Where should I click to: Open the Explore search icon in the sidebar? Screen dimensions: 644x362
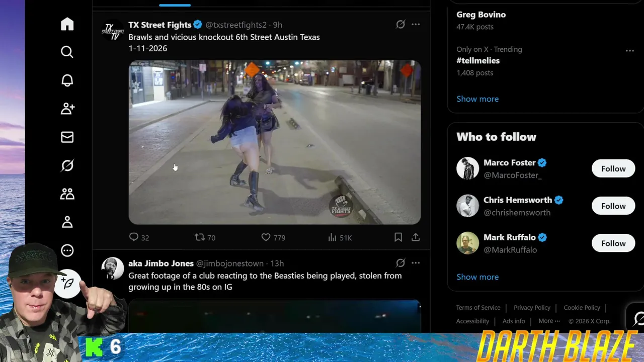pyautogui.click(x=67, y=52)
